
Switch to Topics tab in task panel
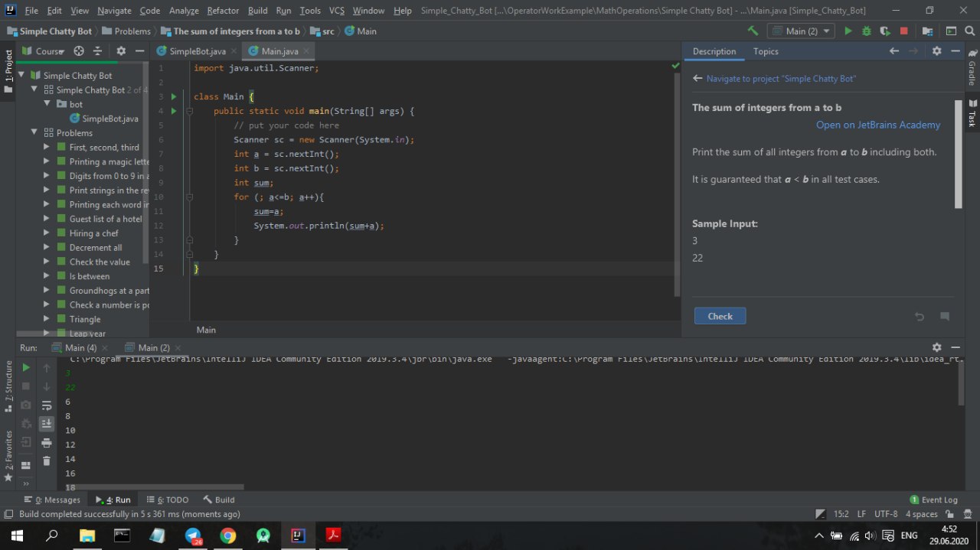point(766,51)
